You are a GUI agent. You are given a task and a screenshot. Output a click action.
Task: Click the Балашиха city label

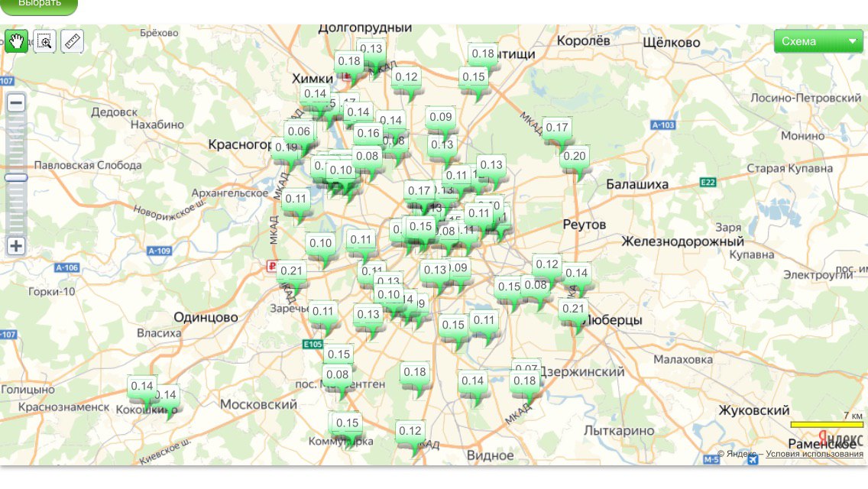(x=637, y=184)
